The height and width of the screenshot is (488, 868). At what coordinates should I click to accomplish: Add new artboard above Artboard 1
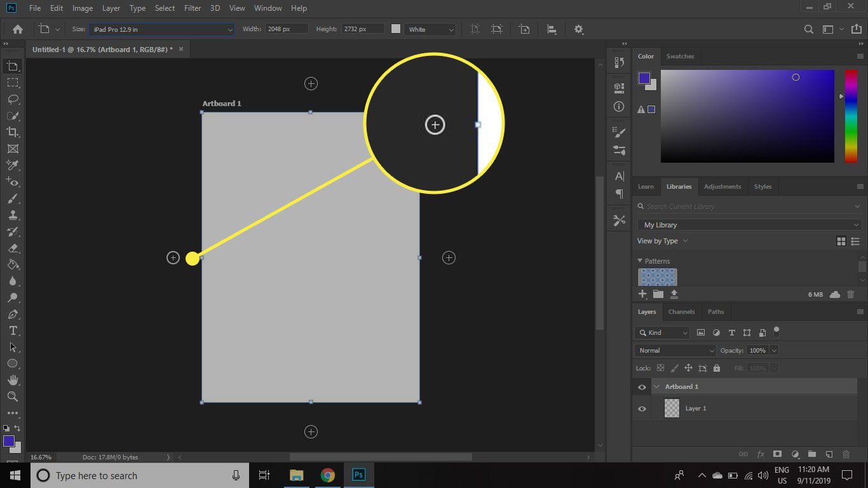point(311,83)
